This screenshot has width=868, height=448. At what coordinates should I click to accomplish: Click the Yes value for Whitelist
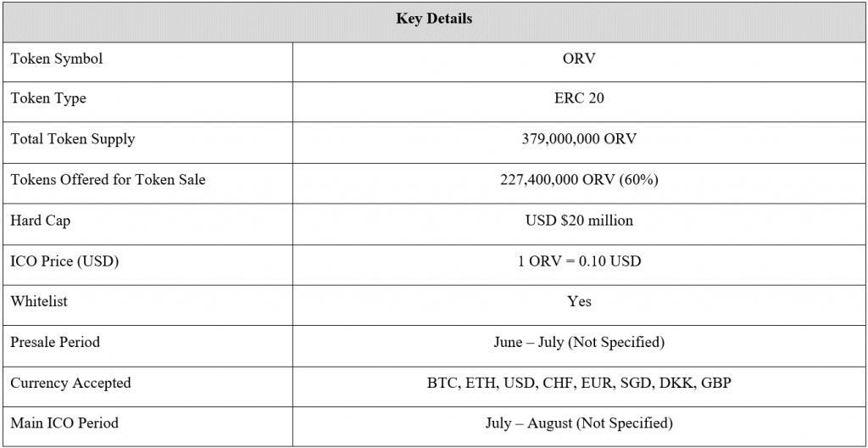tap(579, 301)
